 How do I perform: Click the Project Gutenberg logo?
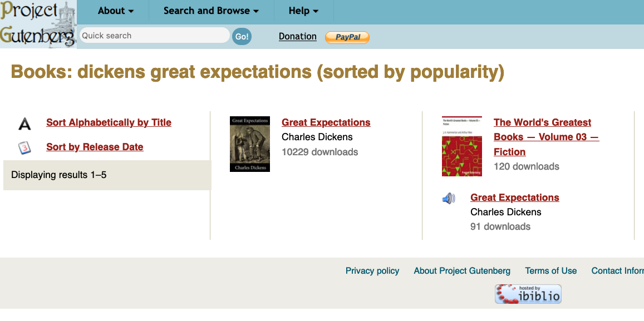[38, 24]
